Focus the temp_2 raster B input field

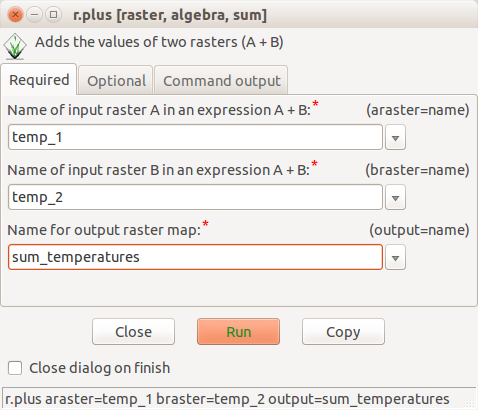pyautogui.click(x=195, y=197)
